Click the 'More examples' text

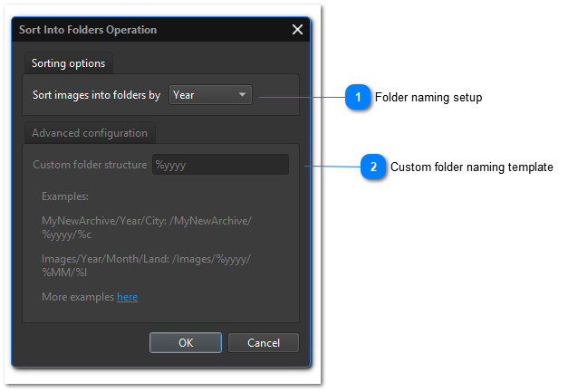(78, 297)
